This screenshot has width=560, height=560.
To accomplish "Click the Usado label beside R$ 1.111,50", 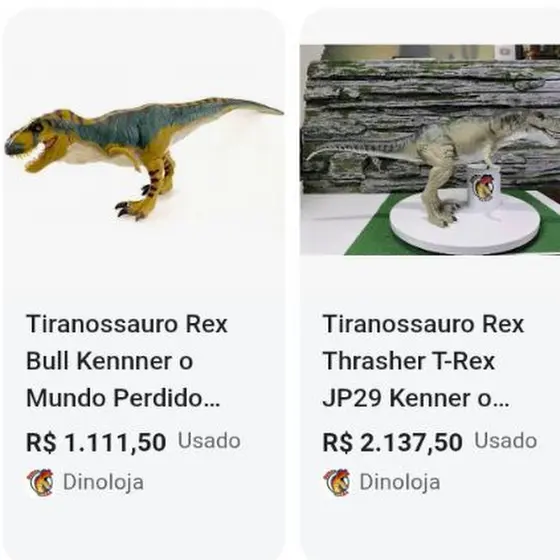I will (209, 441).
